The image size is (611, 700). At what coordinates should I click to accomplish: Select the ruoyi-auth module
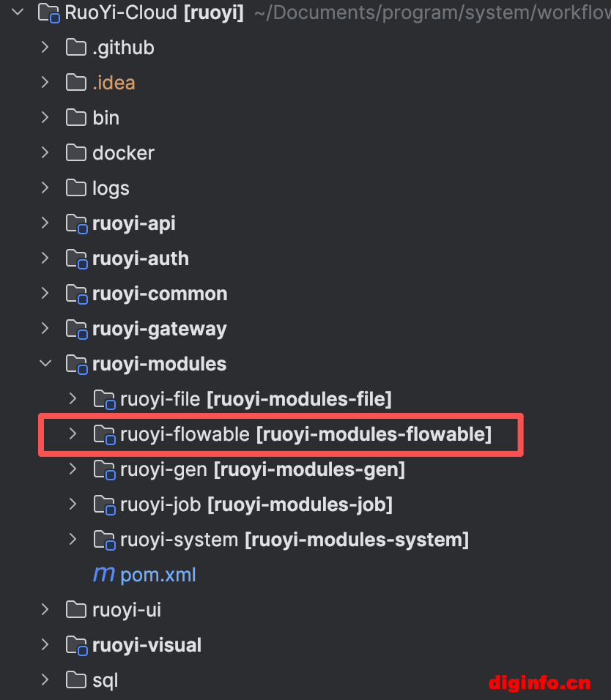[x=140, y=259]
